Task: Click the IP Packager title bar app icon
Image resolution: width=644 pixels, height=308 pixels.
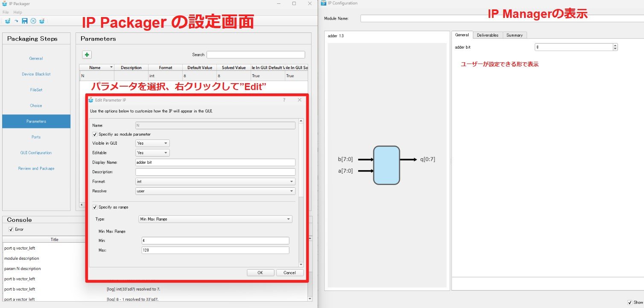Action: (x=5, y=3)
